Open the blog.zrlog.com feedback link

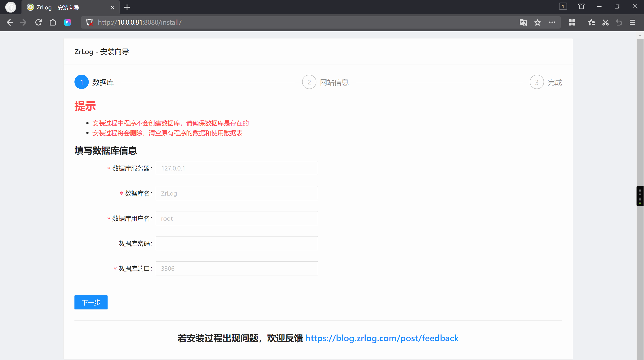pyautogui.click(x=382, y=338)
